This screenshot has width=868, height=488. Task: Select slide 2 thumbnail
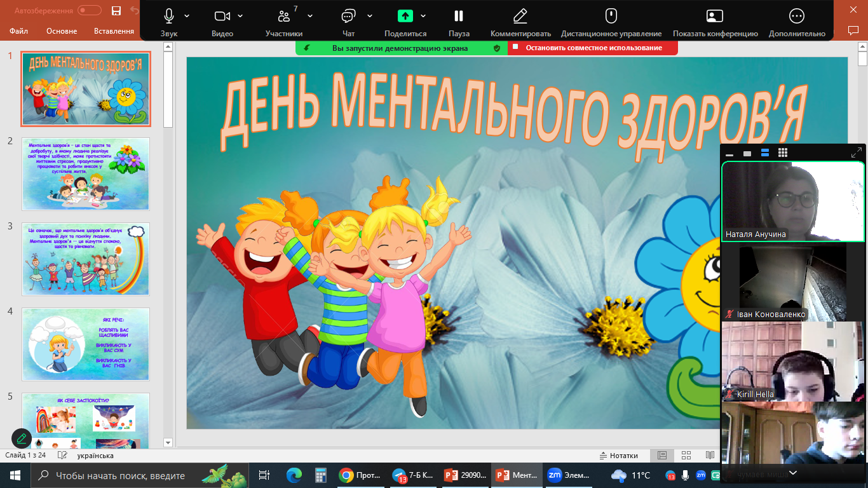(86, 174)
